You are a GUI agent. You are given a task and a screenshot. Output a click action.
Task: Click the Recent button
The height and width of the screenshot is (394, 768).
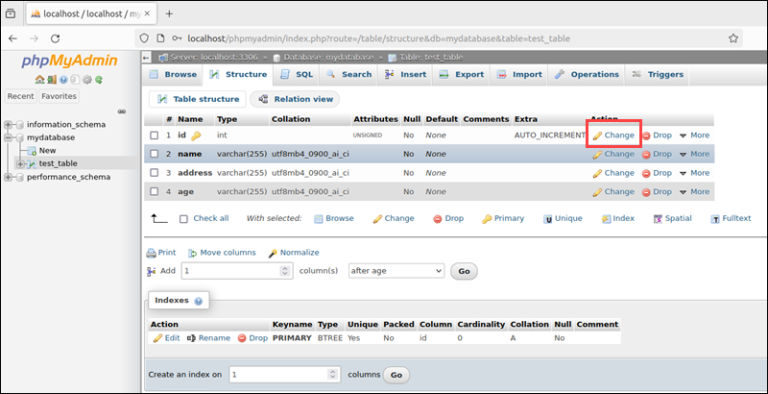(x=21, y=96)
